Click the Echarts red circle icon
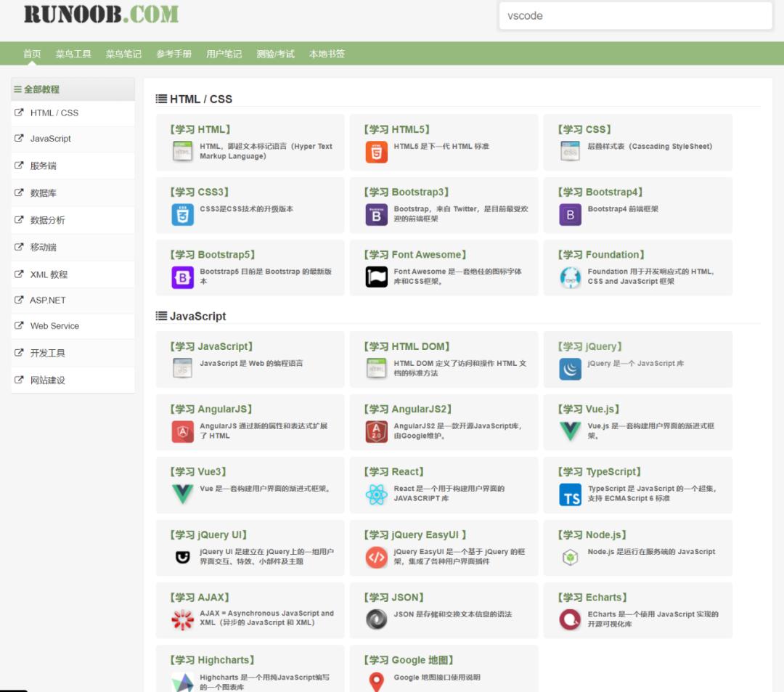 click(x=570, y=619)
